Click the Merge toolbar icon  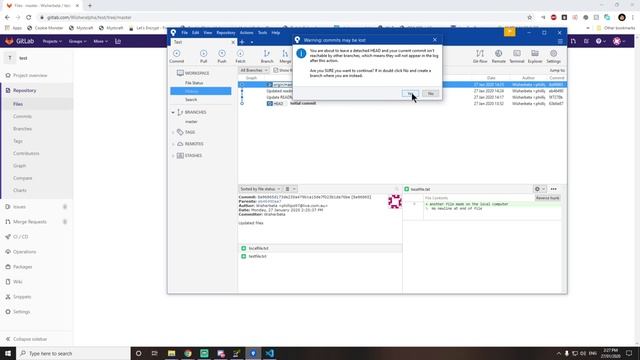tap(285, 56)
